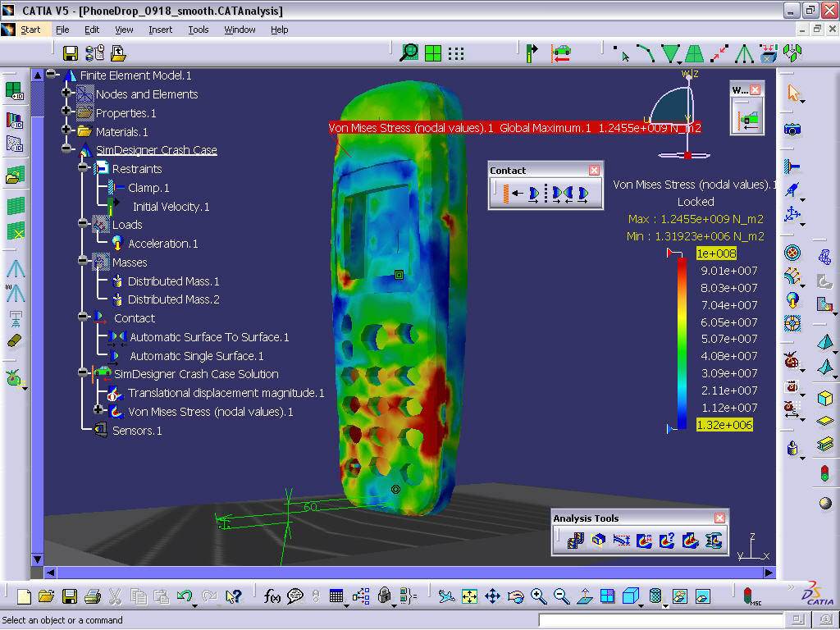Viewport: 840px width, 630px height.
Task: Click the camera capture icon
Action: pyautogui.click(x=792, y=129)
